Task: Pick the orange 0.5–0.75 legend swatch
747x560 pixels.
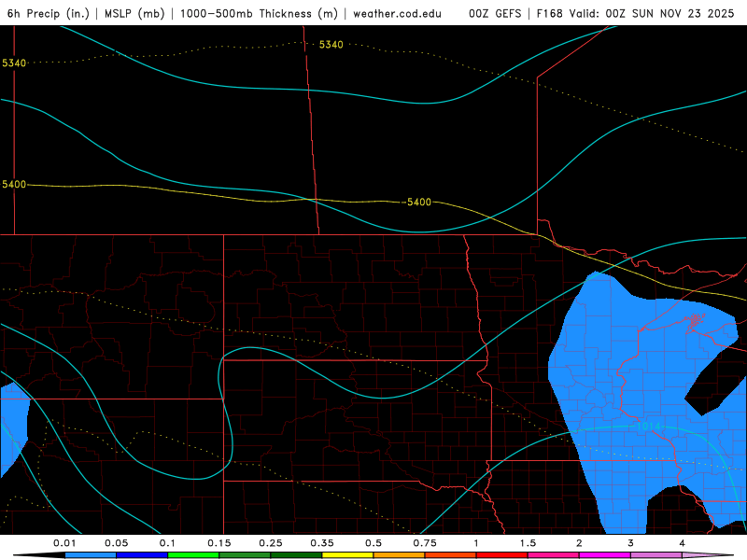Action: pos(400,555)
